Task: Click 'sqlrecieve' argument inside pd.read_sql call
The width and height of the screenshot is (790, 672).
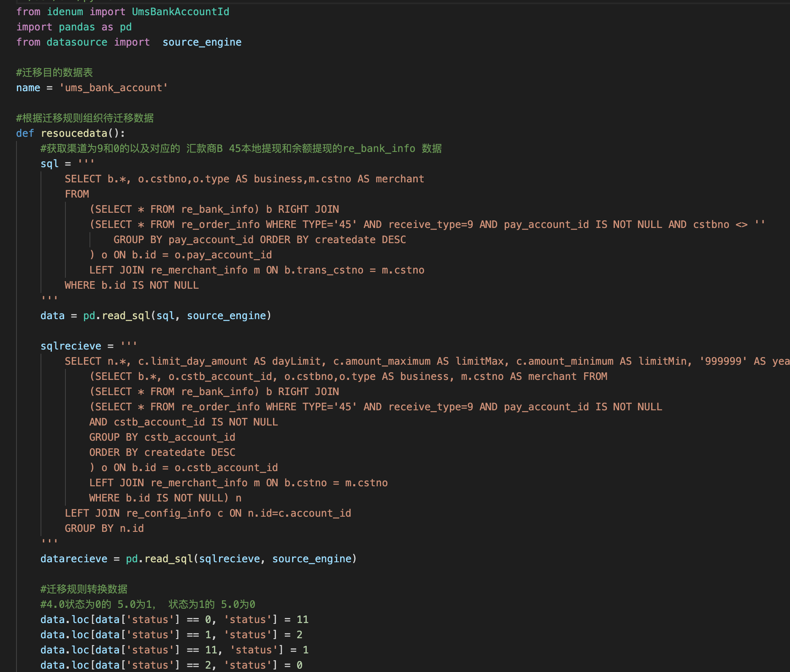Action: (x=229, y=559)
